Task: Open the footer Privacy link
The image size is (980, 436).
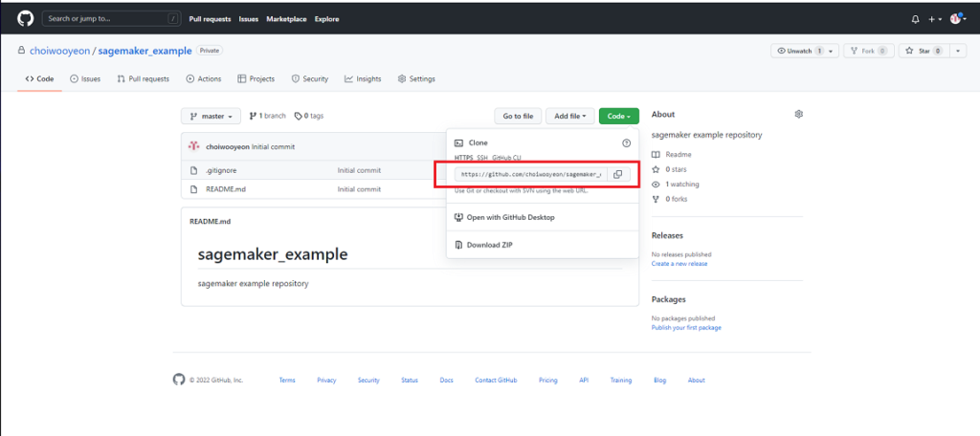Action: (326, 381)
